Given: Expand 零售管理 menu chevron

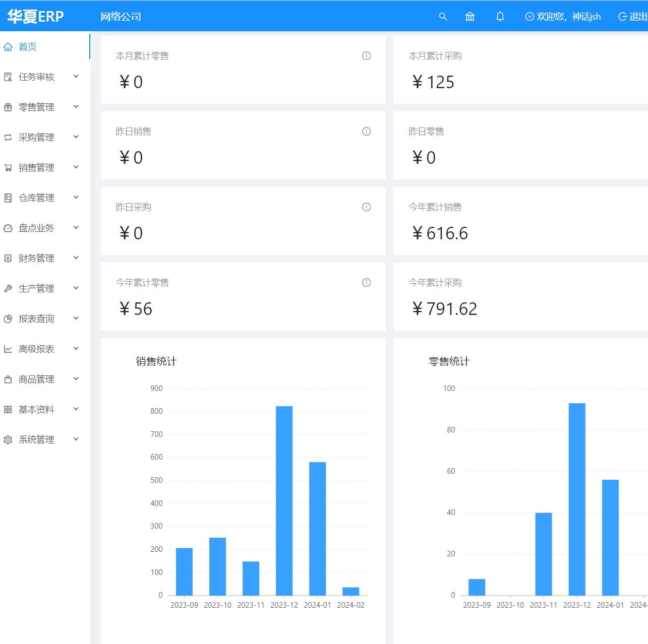Looking at the screenshot, I should tap(76, 107).
